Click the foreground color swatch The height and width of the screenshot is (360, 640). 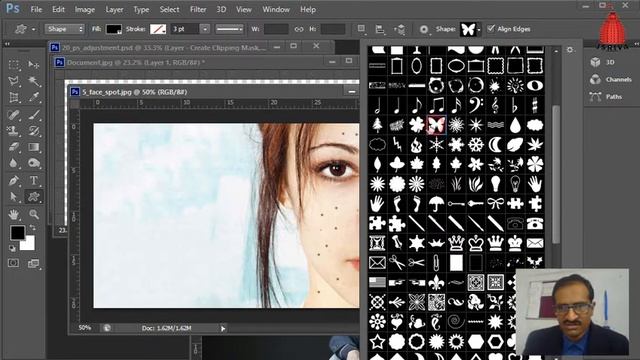tap(18, 233)
